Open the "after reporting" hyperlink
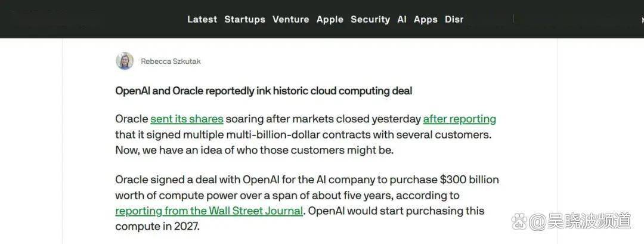 point(459,119)
